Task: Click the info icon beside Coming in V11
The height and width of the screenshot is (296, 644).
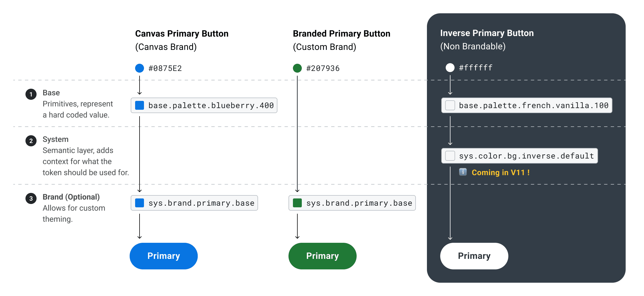Action: tap(463, 172)
